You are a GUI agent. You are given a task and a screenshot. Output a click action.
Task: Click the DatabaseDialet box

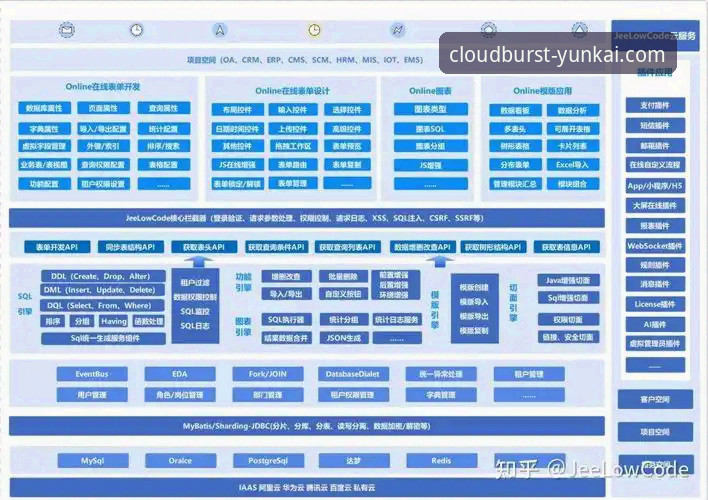pyautogui.click(x=353, y=374)
